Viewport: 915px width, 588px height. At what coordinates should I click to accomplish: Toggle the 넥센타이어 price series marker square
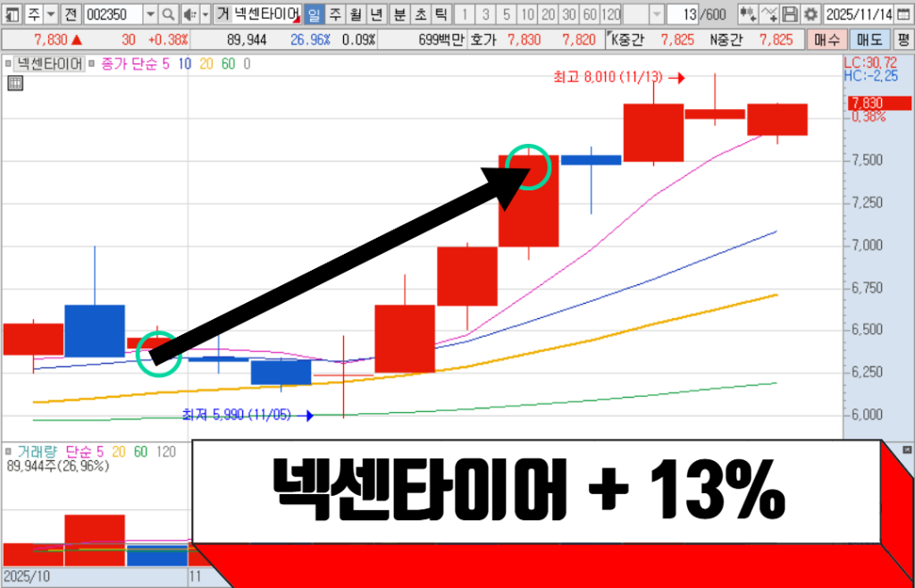(x=11, y=64)
